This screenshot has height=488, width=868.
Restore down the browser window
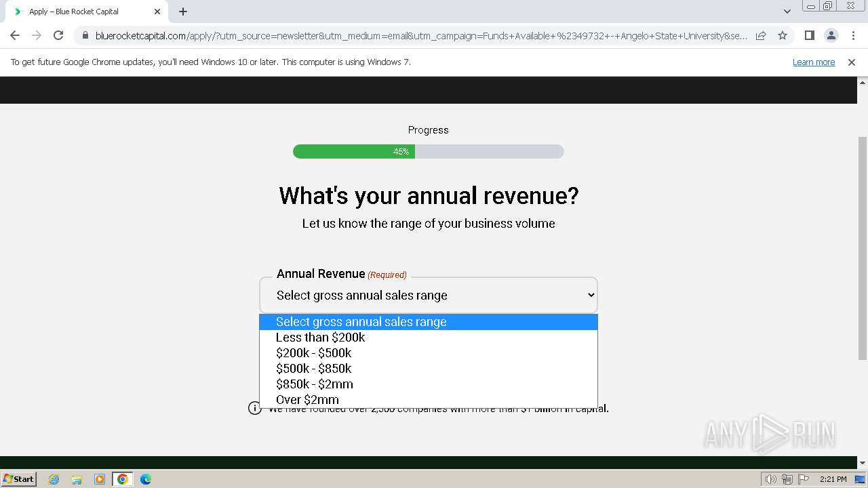point(828,6)
